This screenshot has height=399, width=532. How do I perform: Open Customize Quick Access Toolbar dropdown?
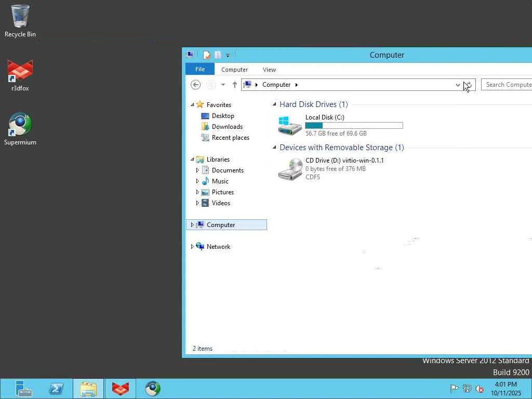pyautogui.click(x=228, y=55)
